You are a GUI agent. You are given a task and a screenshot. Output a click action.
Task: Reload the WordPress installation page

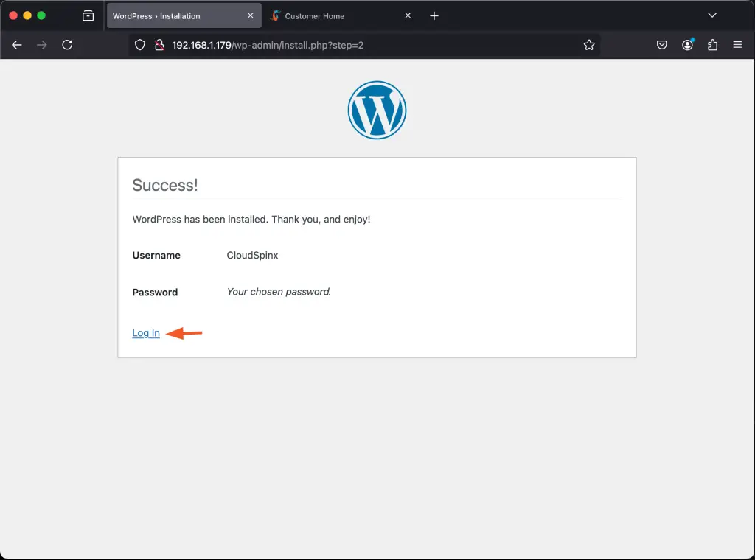click(67, 44)
